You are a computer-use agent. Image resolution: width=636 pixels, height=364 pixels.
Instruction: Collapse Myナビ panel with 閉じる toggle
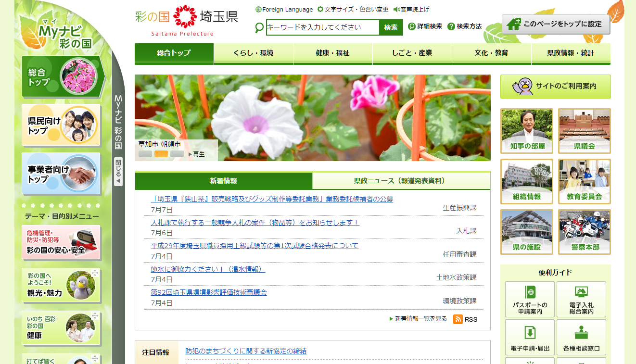118,172
